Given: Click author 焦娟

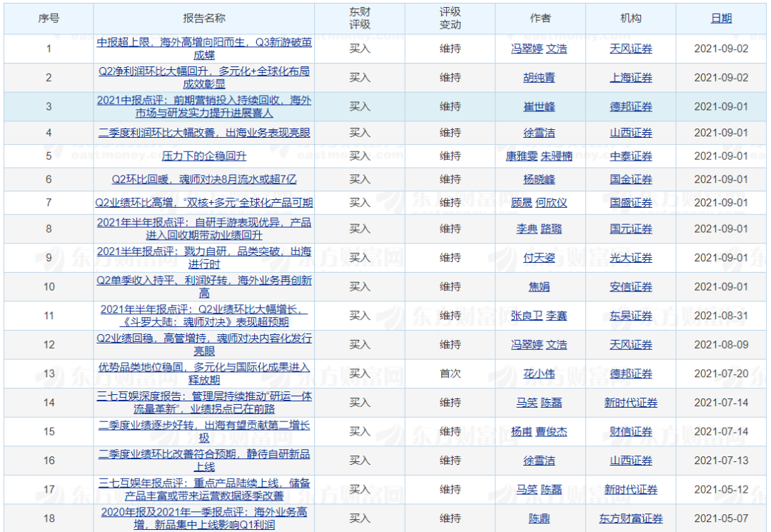Looking at the screenshot, I should point(539,286).
